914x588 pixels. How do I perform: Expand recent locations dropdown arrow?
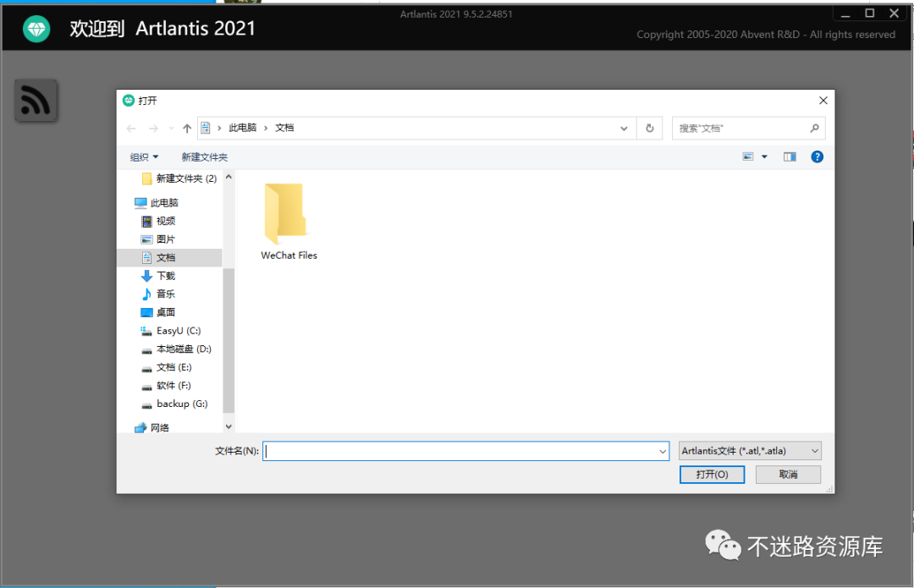coord(171,129)
